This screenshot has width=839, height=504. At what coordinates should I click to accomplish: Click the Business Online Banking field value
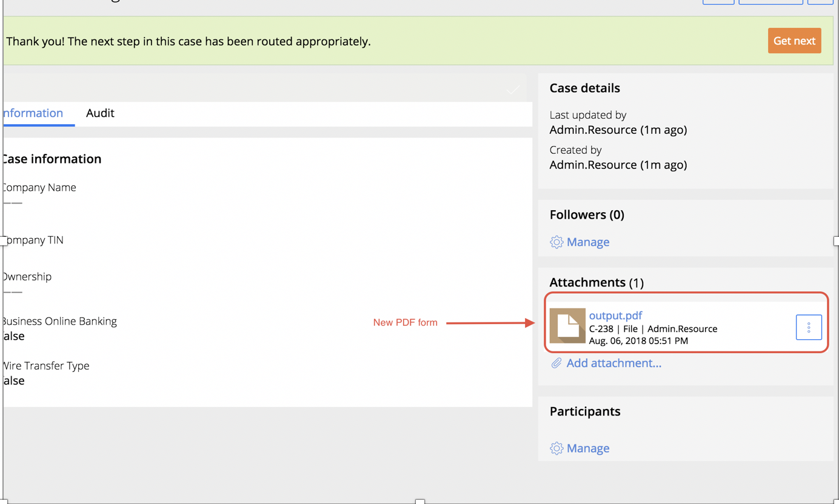tap(15, 336)
